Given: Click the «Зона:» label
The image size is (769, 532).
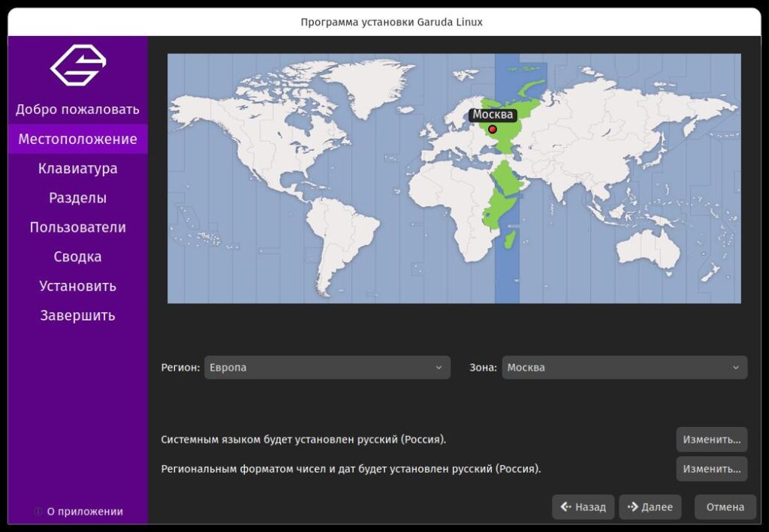Looking at the screenshot, I should coord(483,368).
